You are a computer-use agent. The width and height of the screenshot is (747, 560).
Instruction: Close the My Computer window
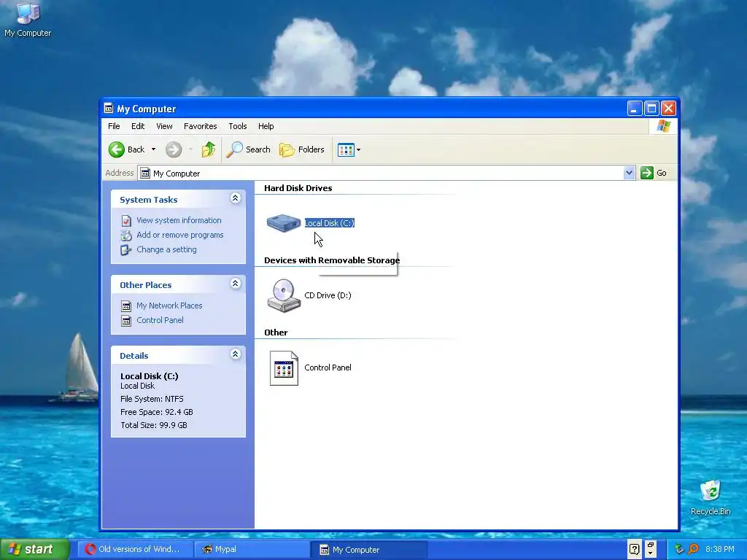tap(668, 109)
